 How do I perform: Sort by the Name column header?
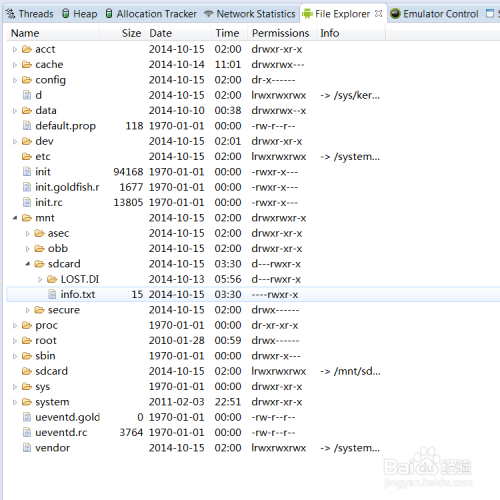53,33
